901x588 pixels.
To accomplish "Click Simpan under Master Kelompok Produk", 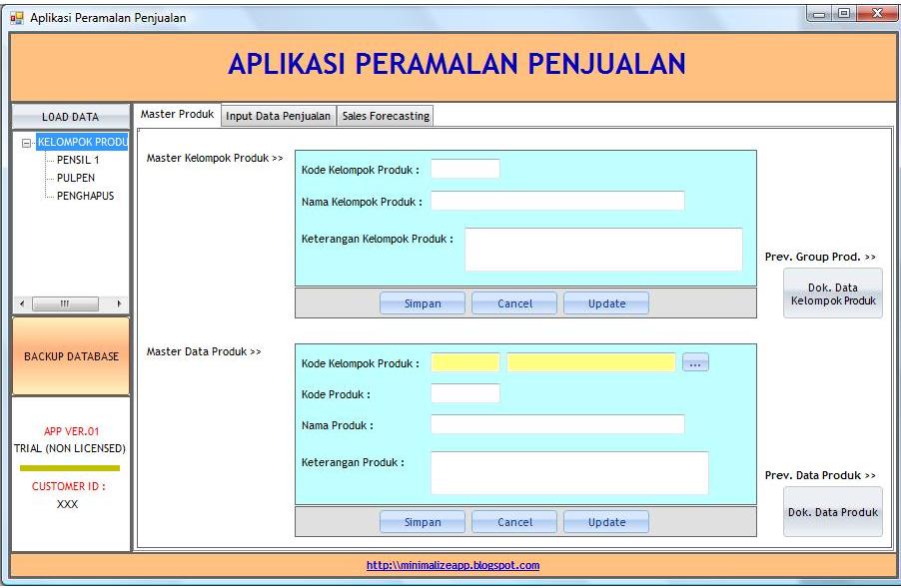I will pos(422,302).
